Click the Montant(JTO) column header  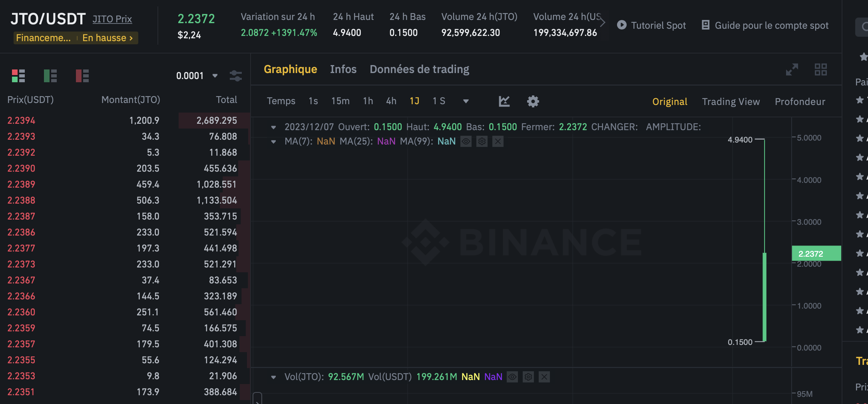131,100
